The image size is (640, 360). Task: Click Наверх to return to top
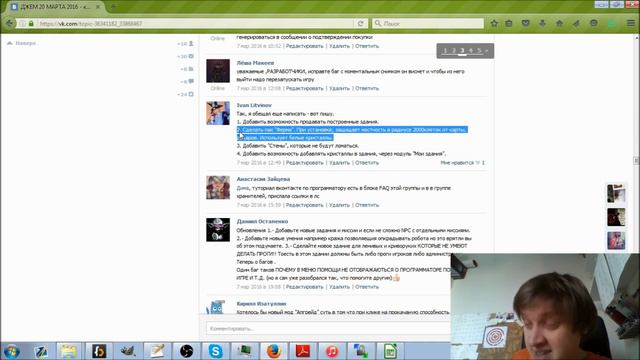(x=22, y=43)
